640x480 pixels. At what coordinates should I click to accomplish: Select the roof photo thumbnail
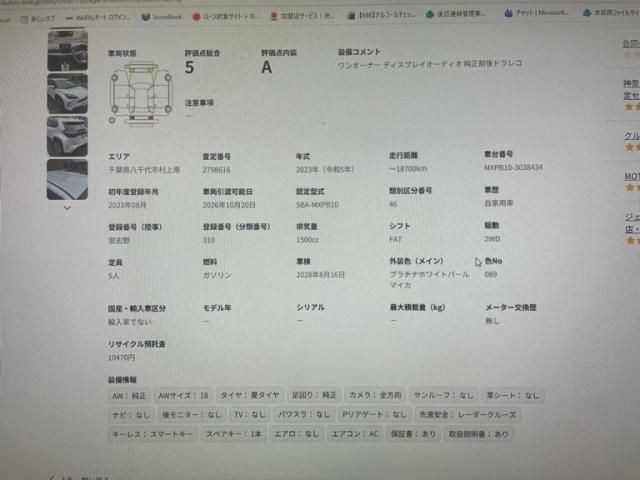coord(67,180)
